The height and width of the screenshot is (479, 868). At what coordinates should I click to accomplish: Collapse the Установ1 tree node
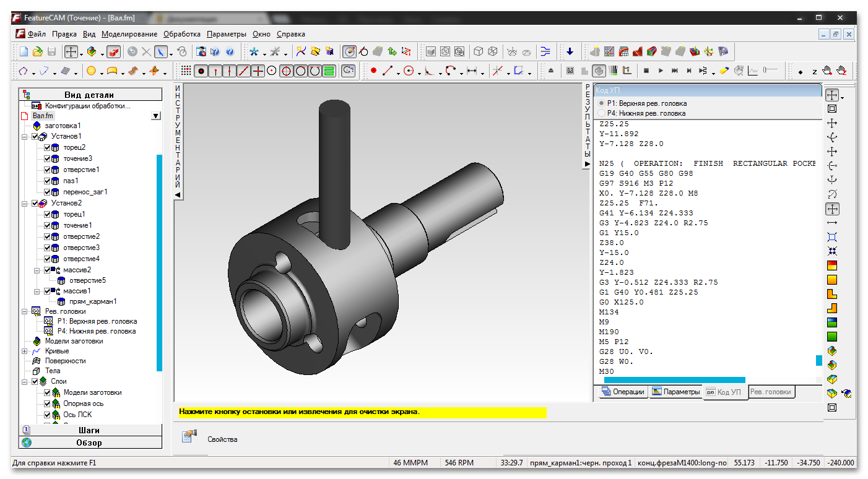click(25, 136)
